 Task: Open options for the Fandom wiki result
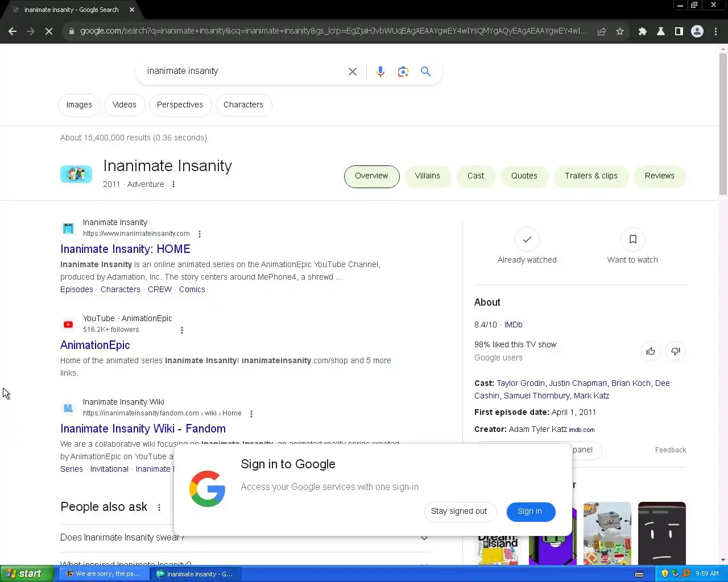click(x=251, y=414)
